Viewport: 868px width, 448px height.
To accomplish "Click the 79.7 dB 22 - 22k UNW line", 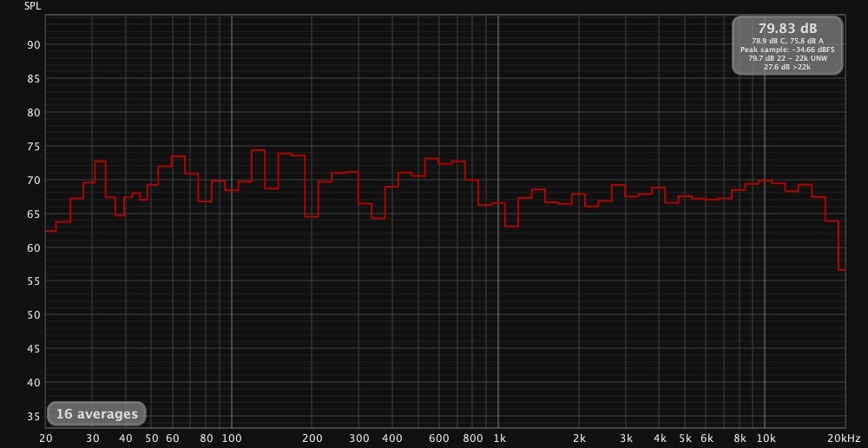I will point(787,57).
